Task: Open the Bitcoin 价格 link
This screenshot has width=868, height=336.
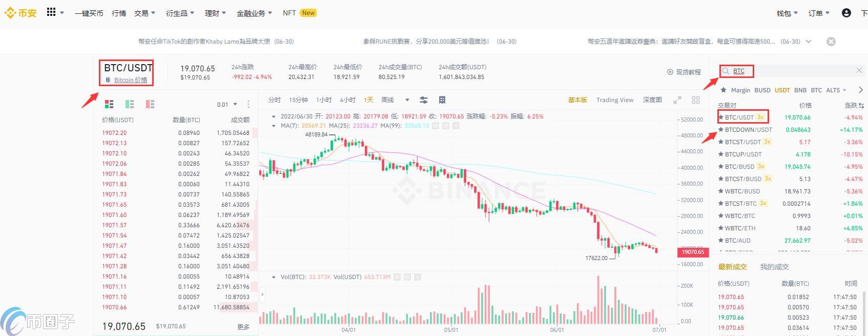Action: tap(130, 80)
